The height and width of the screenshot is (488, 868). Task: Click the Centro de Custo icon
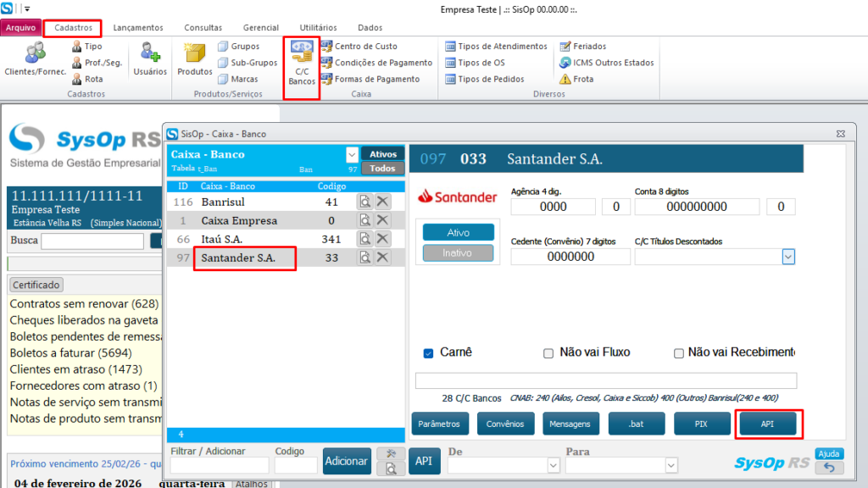(327, 47)
